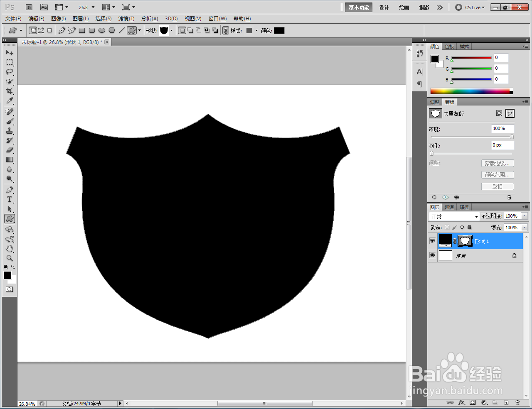Click the 反相 button
The height and width of the screenshot is (409, 532).
click(498, 186)
